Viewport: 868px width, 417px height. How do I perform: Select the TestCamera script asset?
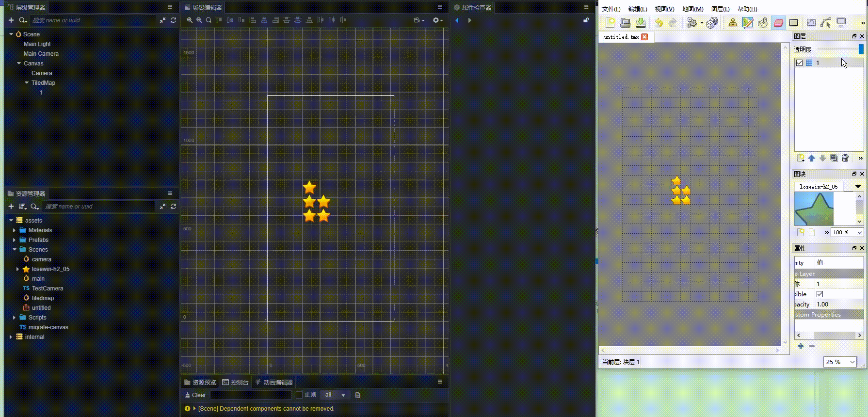point(48,289)
